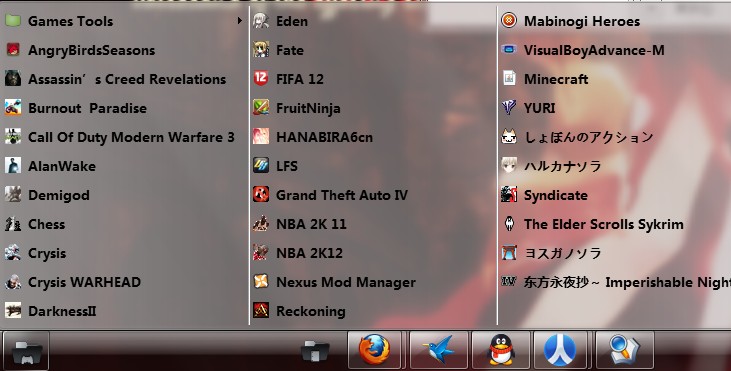Click the LFS icon

click(261, 165)
